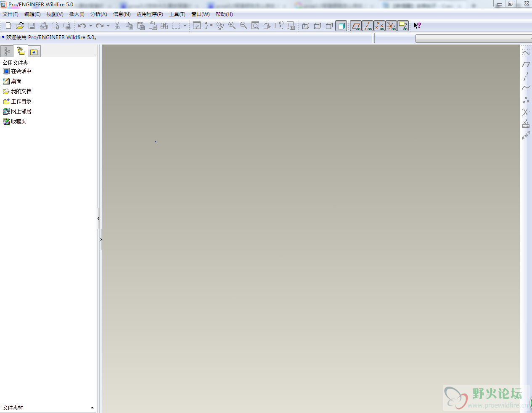Open the 插入(I) menu
Screen dimensions: 532x413
tap(77, 14)
